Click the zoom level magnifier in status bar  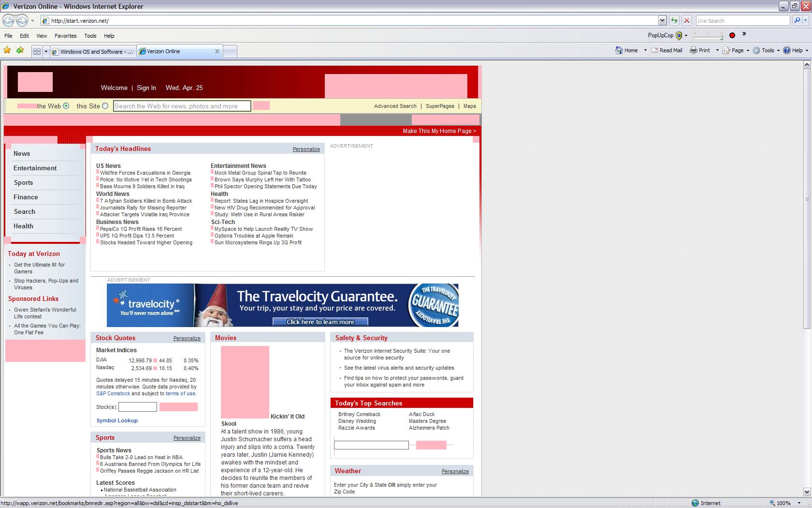click(x=772, y=503)
